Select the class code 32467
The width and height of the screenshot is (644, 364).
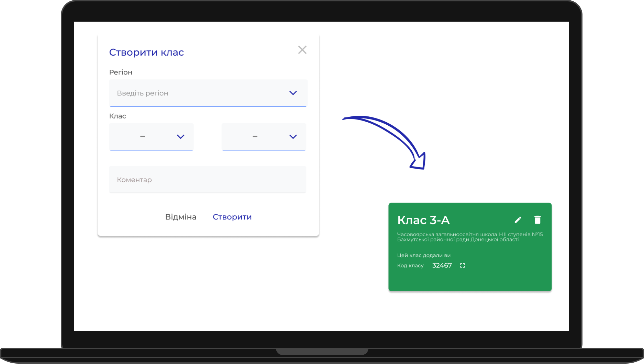442,265
